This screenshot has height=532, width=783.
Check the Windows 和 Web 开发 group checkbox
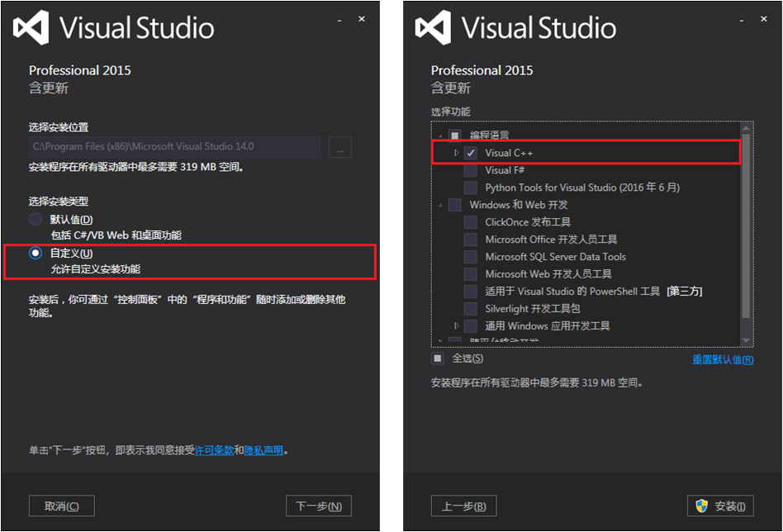click(455, 205)
